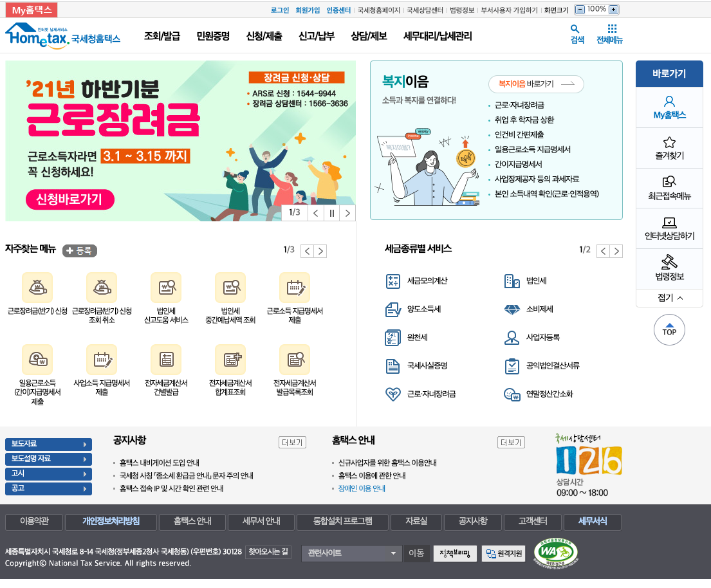
Task: Open the 전체메뉴 grid icon
Action: (609, 35)
